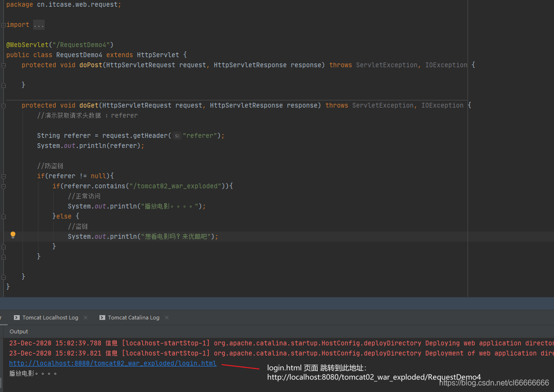Close the Tomcat Localhost Log tab

click(x=86, y=318)
